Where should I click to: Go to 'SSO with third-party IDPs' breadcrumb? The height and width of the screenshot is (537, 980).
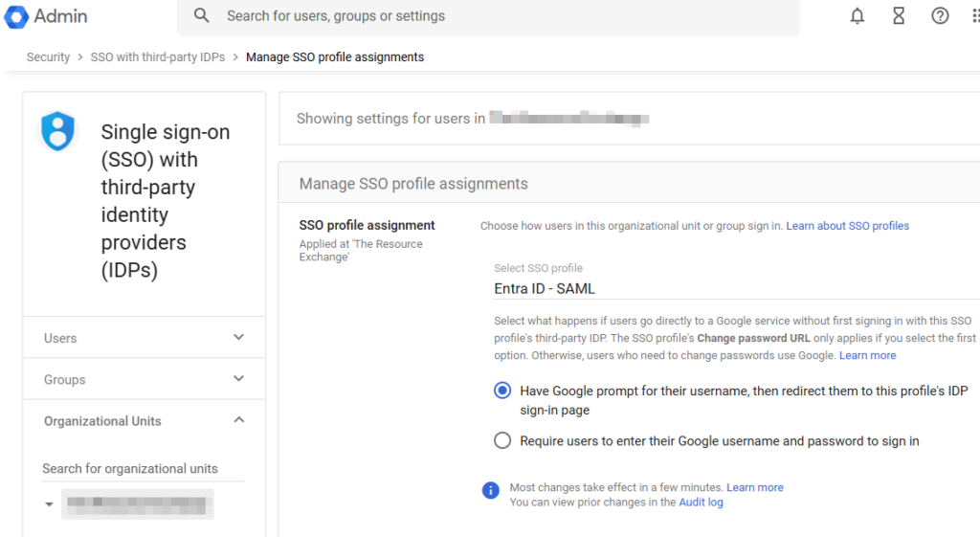158,57
